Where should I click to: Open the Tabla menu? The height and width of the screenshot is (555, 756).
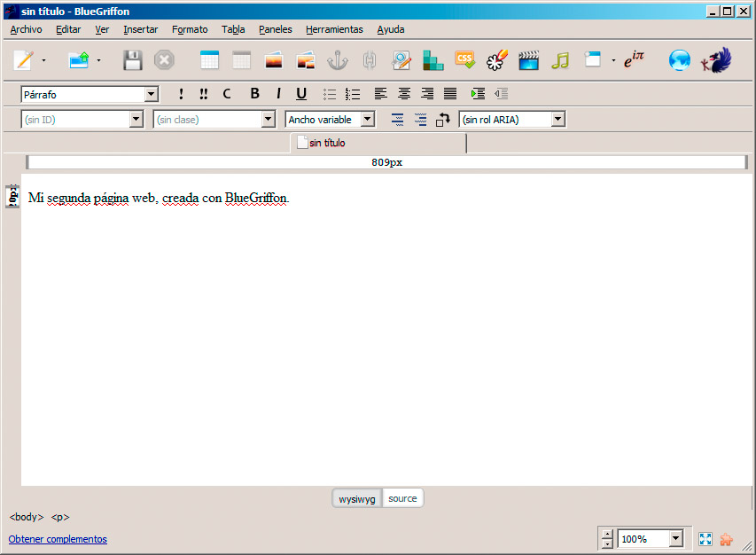click(233, 29)
